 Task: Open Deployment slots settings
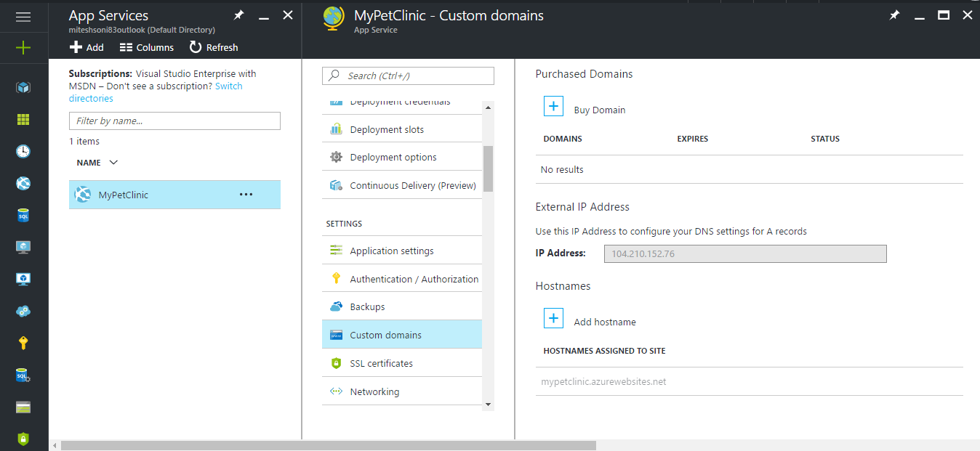[402, 129]
